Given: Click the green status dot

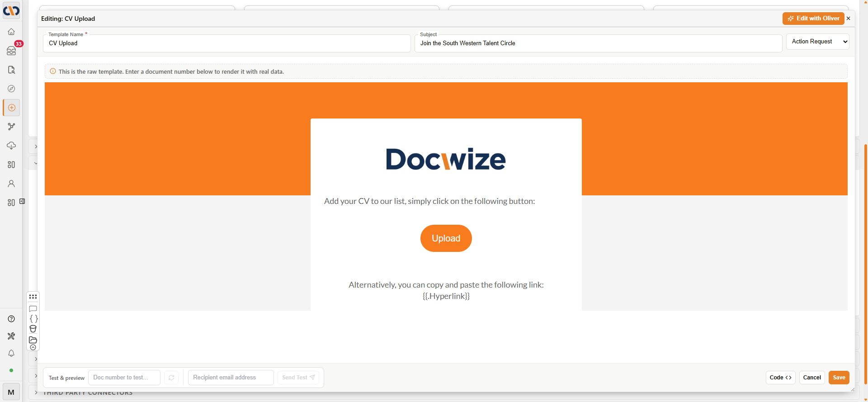Looking at the screenshot, I should [11, 370].
